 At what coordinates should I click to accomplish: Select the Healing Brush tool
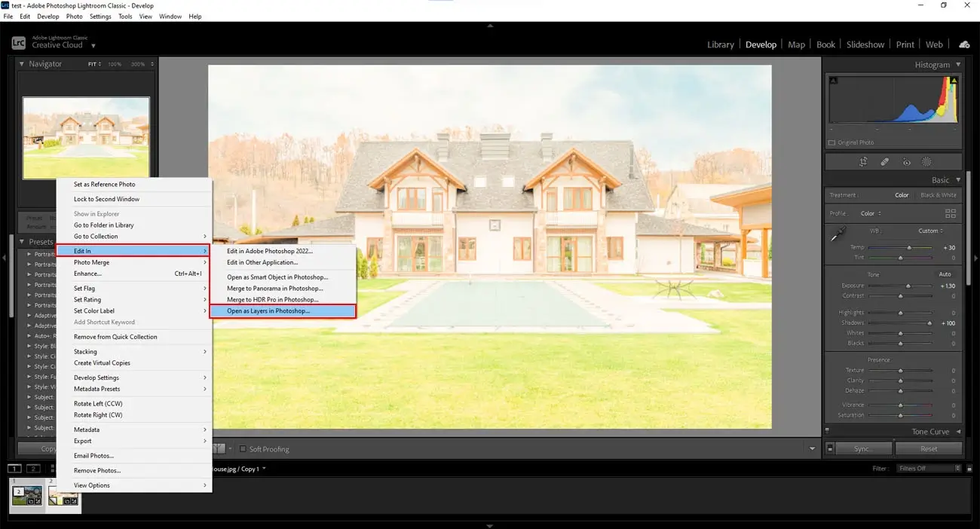pyautogui.click(x=884, y=161)
